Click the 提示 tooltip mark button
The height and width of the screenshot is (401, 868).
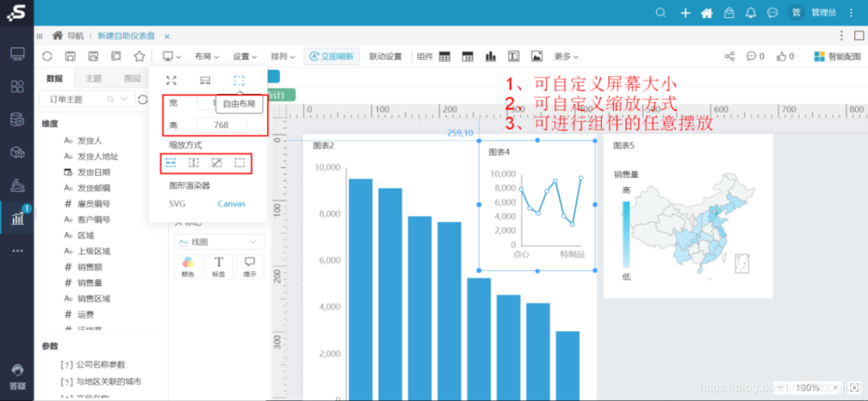tap(250, 267)
